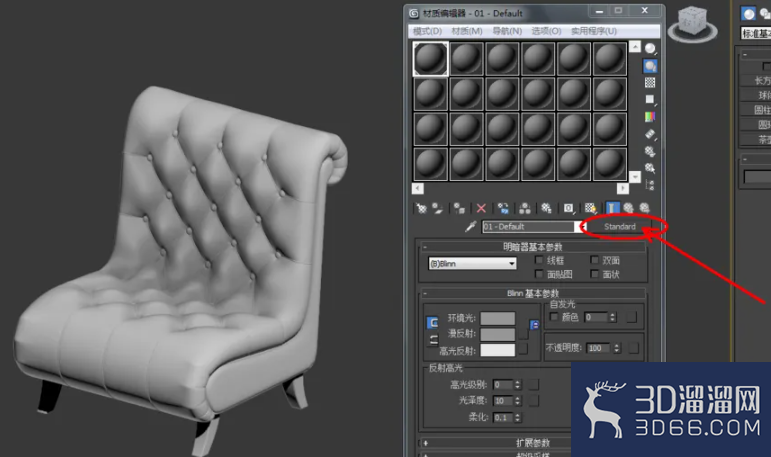Click the 不透明度 value field showing 100

(x=597, y=348)
